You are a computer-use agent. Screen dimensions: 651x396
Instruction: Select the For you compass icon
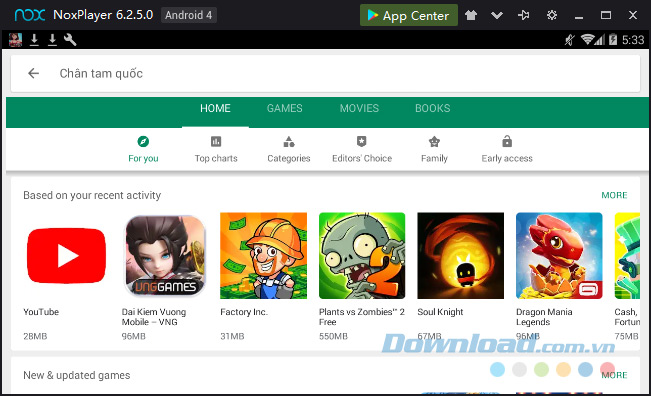(143, 142)
